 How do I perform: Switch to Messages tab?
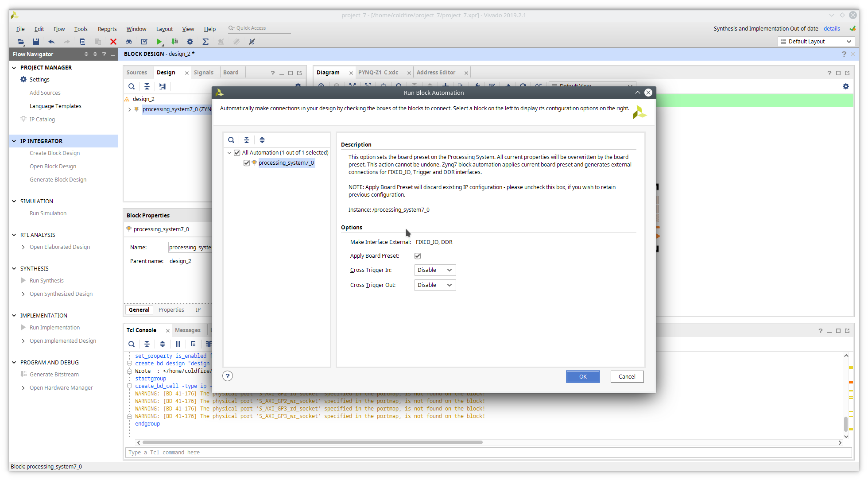tap(188, 330)
